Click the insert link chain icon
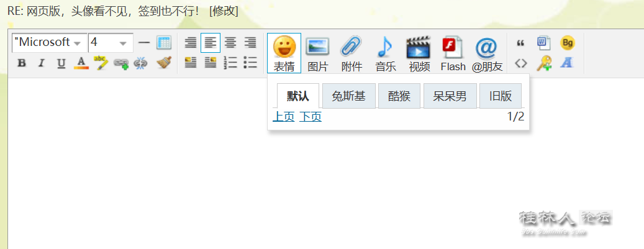The height and width of the screenshot is (249, 644). coord(121,63)
